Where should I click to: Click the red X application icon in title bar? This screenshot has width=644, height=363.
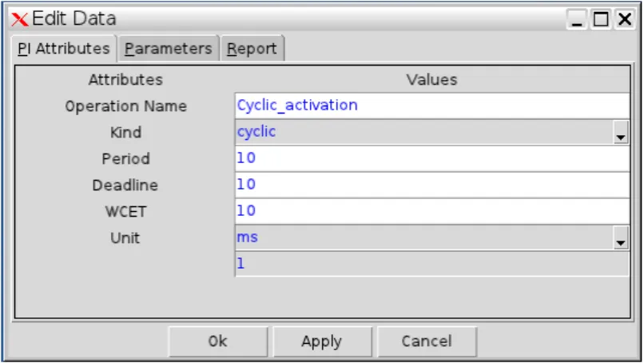click(x=19, y=19)
